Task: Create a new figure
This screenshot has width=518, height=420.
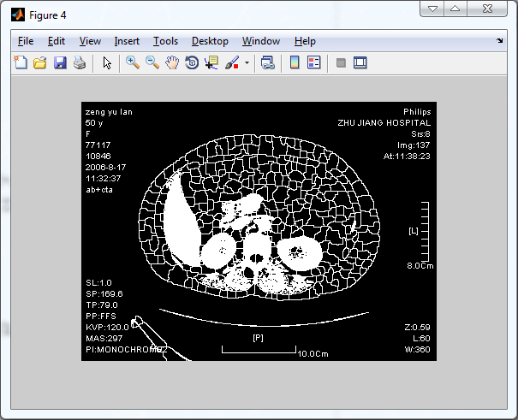Action: tap(21, 62)
